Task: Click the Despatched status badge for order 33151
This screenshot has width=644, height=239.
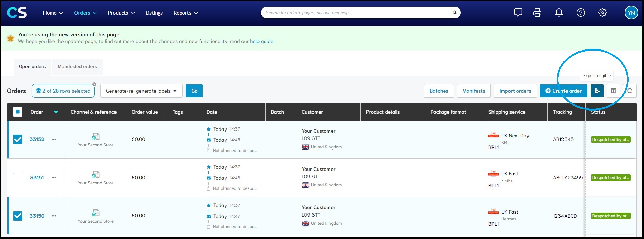Action: click(x=611, y=178)
